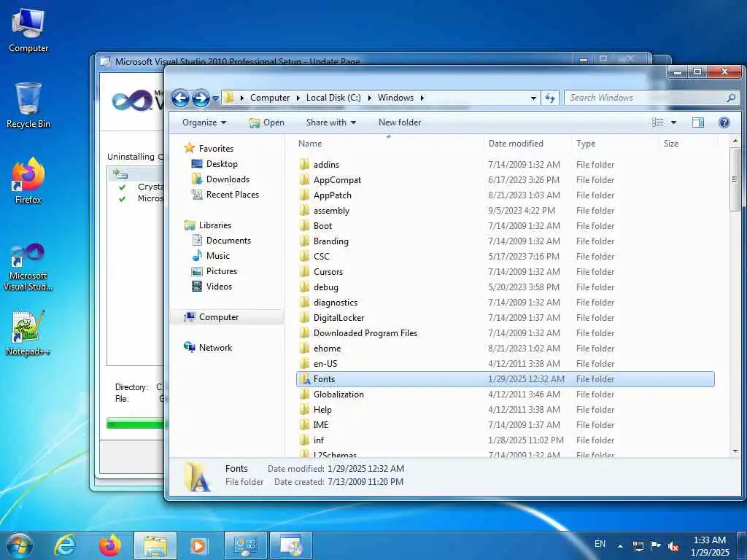Image resolution: width=747 pixels, height=560 pixels.
Task: Click Open in the toolbar
Action: [266, 122]
